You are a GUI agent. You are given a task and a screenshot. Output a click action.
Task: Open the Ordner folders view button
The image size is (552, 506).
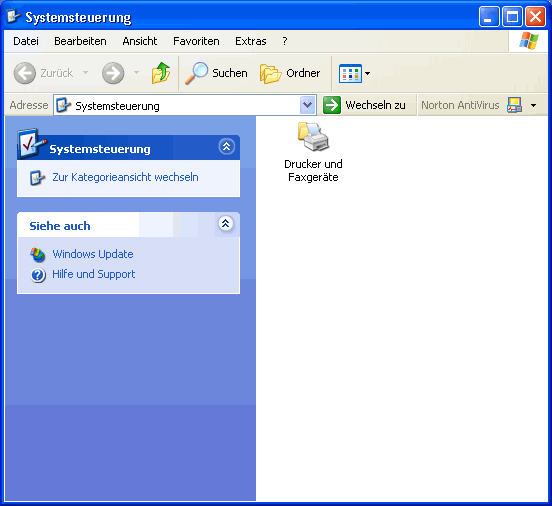point(290,73)
